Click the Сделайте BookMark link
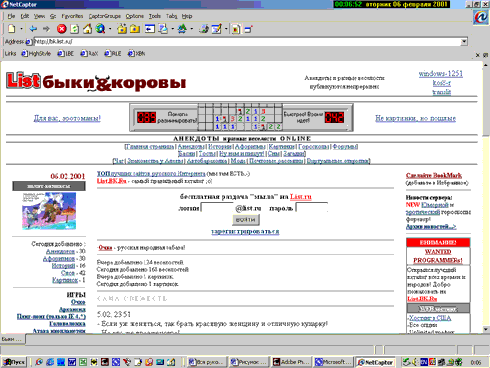 pos(434,175)
